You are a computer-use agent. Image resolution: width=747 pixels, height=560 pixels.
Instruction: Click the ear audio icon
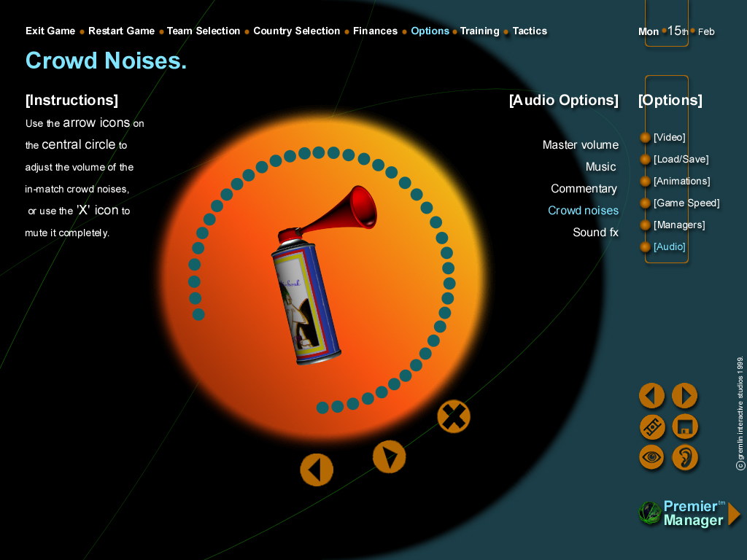pyautogui.click(x=684, y=458)
